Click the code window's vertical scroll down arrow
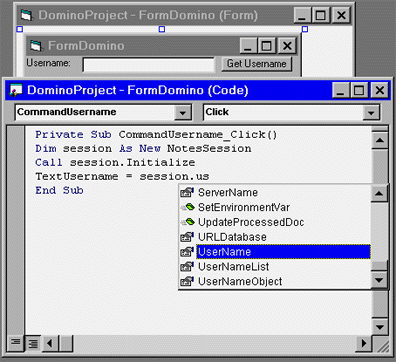 coord(380,327)
